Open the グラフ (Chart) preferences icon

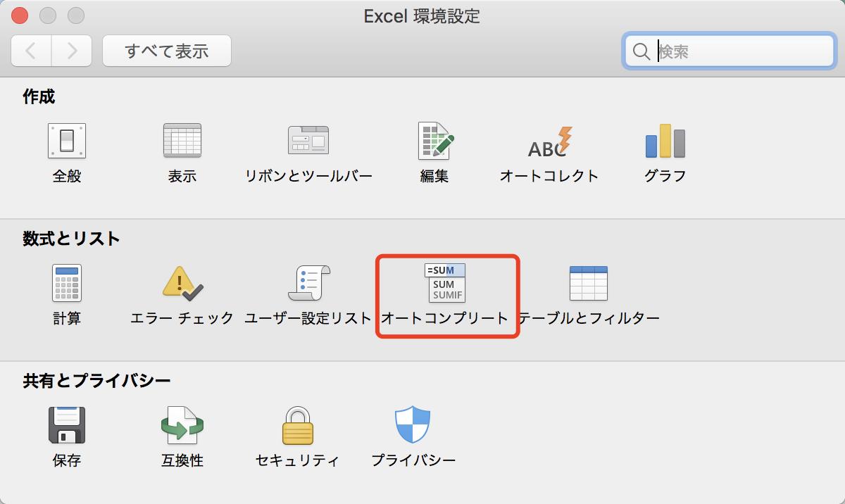click(665, 141)
